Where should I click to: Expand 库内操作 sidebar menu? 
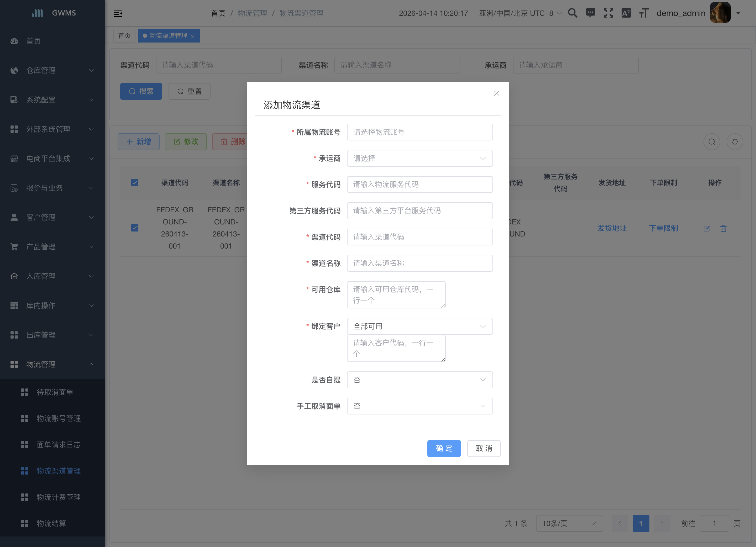pos(52,305)
